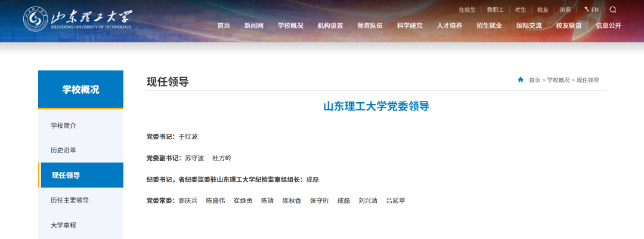
Task: Click the name 杜方岭
Action: coord(222,158)
